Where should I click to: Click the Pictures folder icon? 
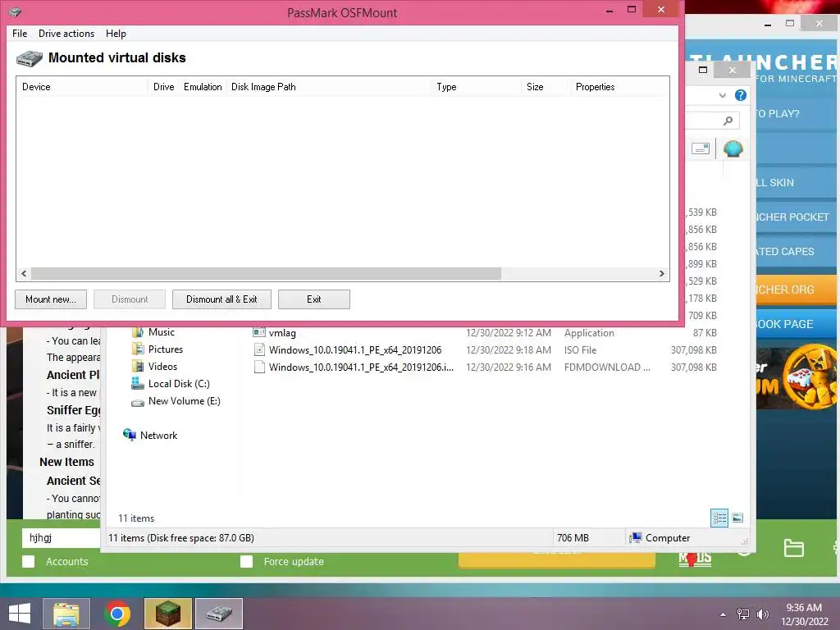click(x=138, y=349)
